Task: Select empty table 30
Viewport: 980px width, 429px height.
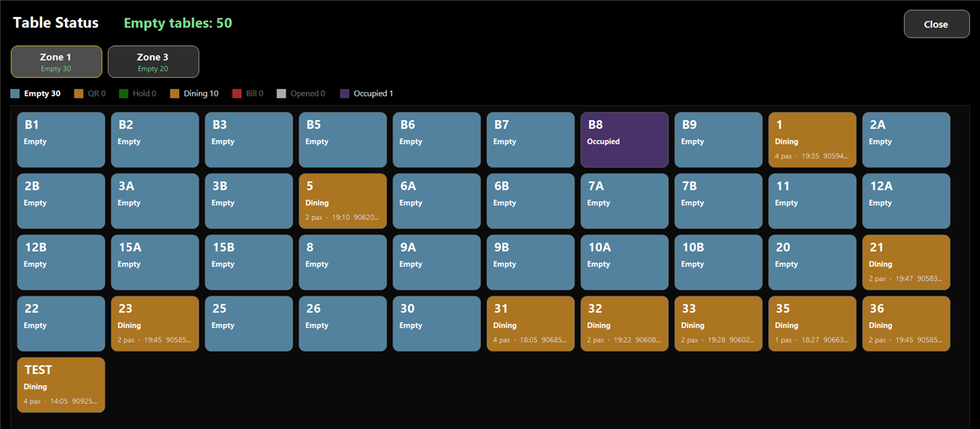Action: tap(436, 323)
